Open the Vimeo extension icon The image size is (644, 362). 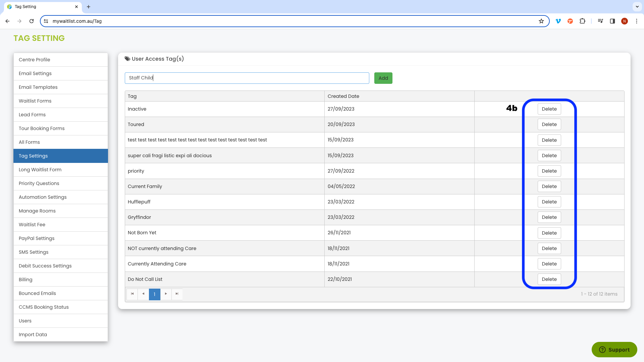(x=558, y=21)
